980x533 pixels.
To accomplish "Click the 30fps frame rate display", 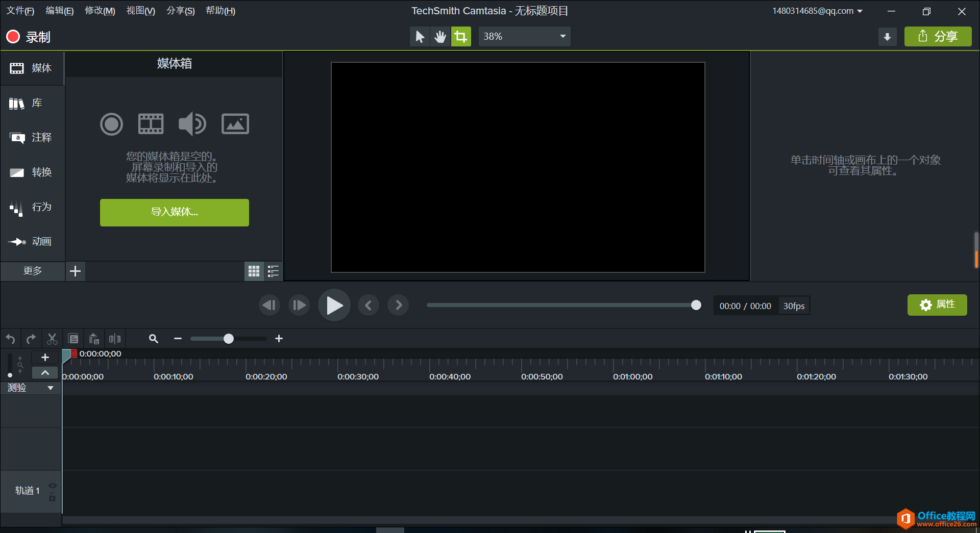I will [794, 306].
